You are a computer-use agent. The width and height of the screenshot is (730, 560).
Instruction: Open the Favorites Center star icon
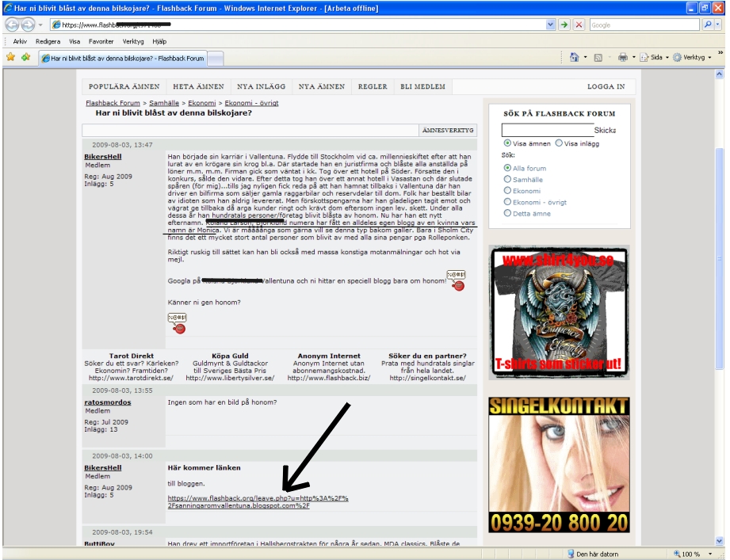pyautogui.click(x=11, y=57)
